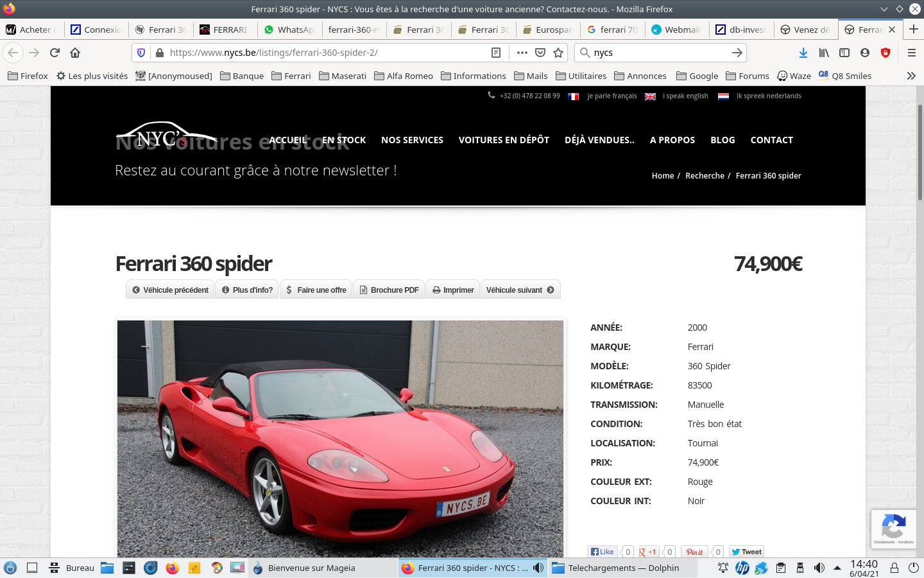
Task: Open the Firefox downloads panel
Action: point(803,53)
